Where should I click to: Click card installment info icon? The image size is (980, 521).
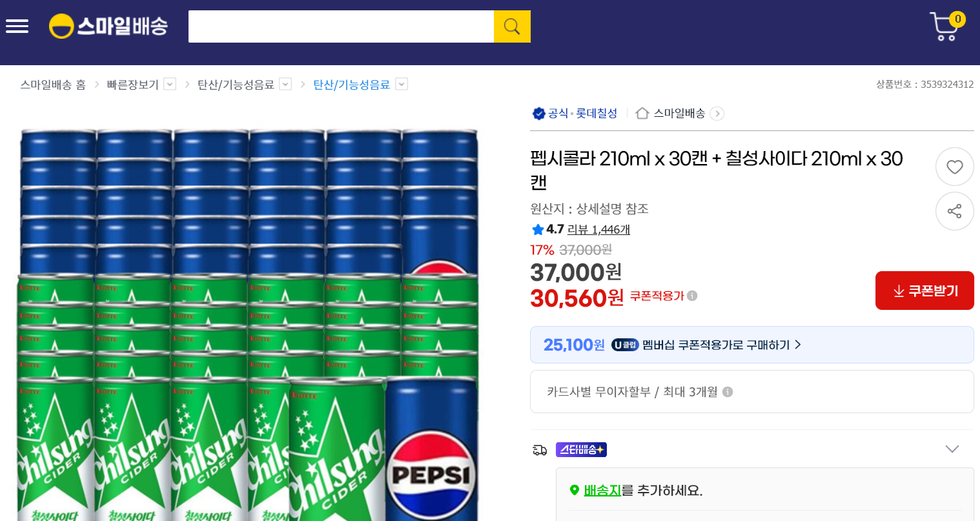click(x=728, y=392)
